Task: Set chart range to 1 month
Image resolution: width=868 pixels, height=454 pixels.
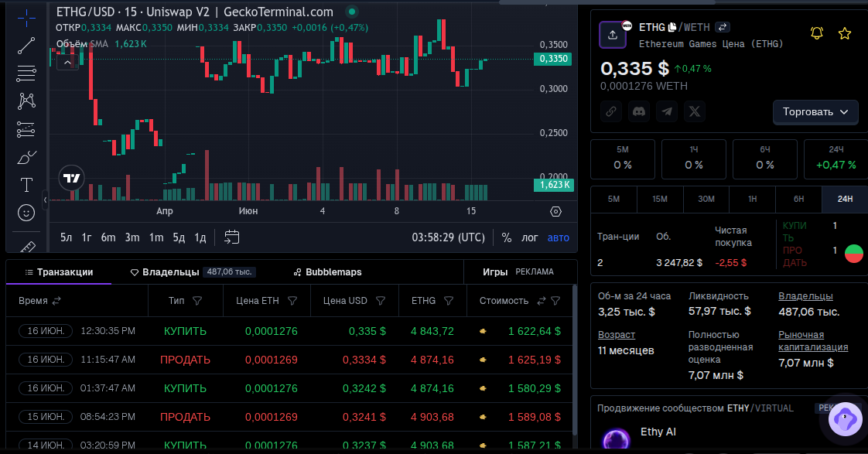Action: click(156, 237)
